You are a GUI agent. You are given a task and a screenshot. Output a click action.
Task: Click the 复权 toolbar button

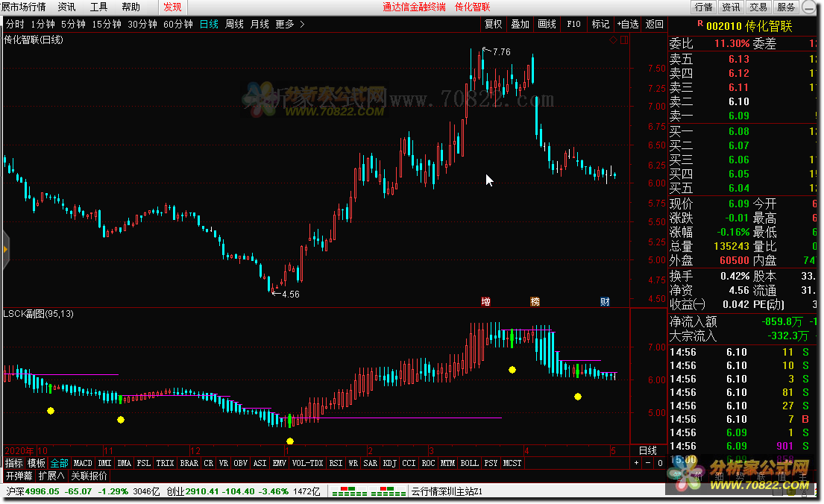494,24
